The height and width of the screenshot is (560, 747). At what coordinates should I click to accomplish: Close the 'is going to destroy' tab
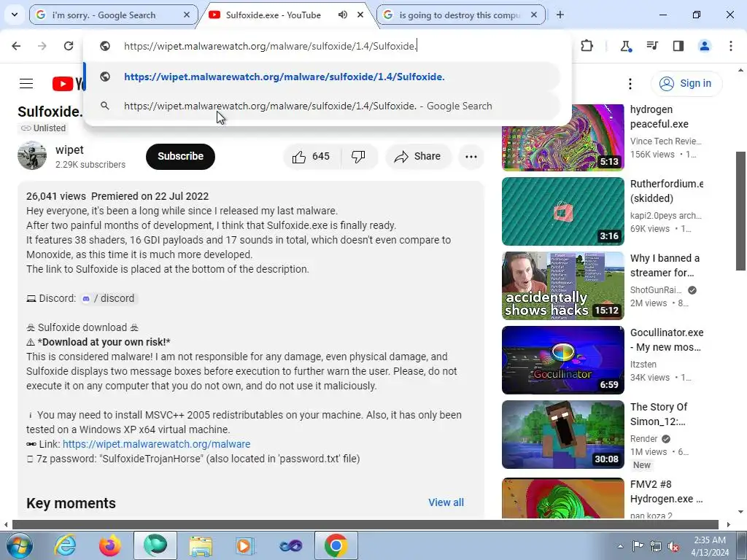coord(534,15)
